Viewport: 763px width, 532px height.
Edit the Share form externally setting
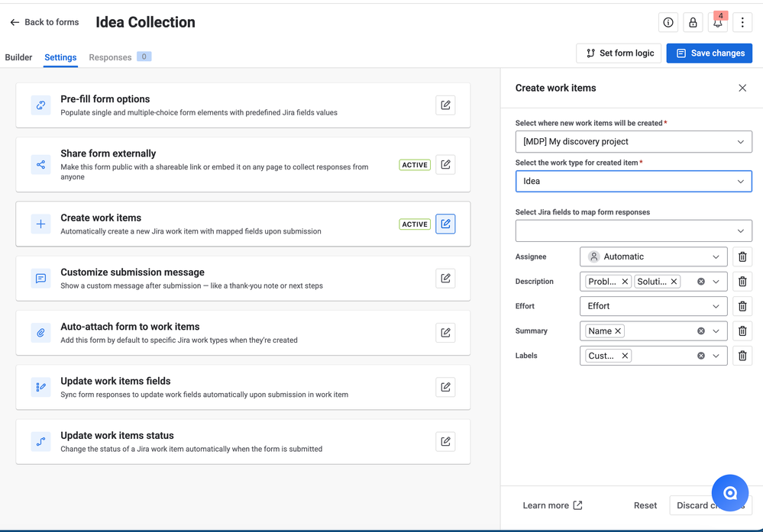tap(445, 165)
